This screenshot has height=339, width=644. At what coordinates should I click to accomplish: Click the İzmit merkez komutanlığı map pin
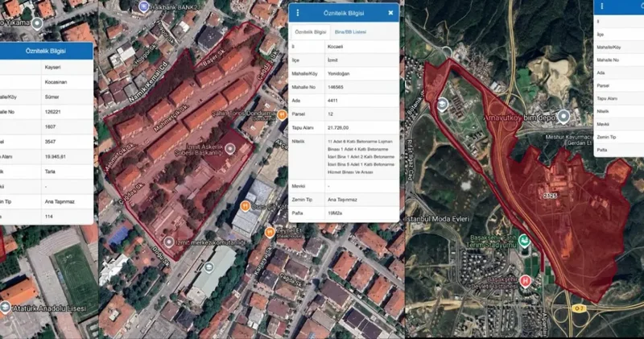[x=168, y=242]
